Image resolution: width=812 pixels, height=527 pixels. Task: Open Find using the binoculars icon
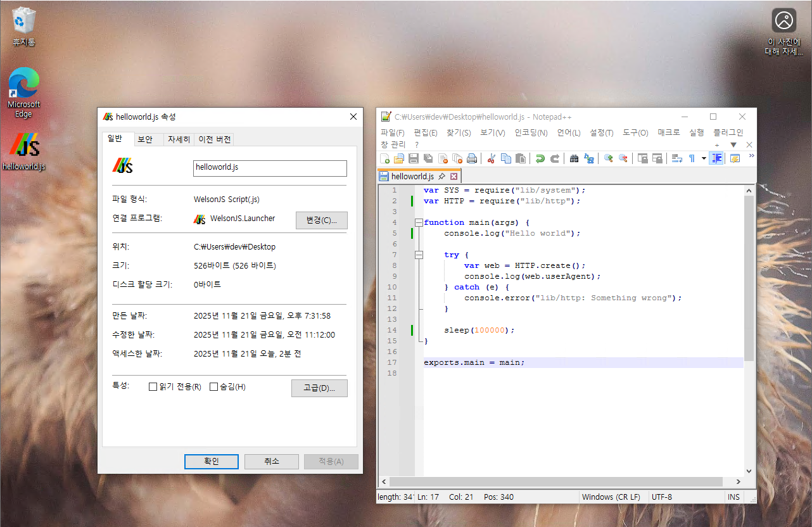(x=573, y=158)
